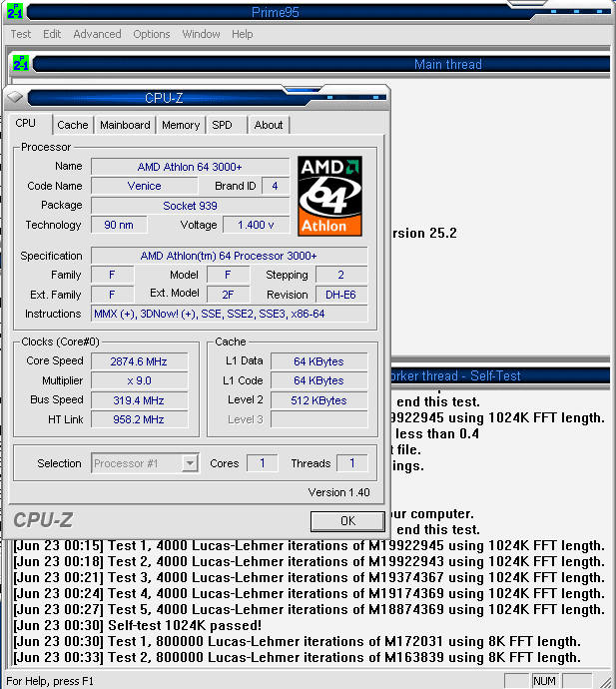Open the Window menu in Prime95
The image size is (616, 689).
click(x=201, y=34)
